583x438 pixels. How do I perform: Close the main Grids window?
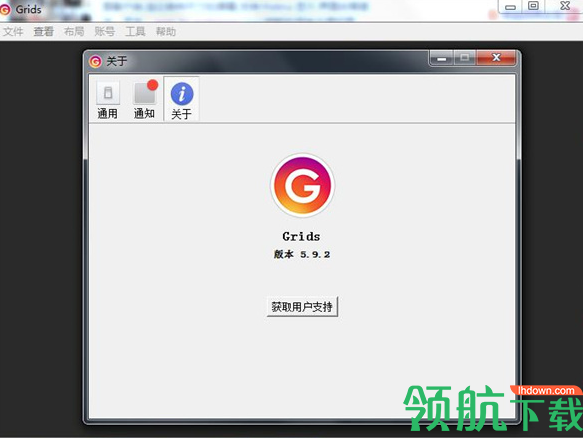[565, 6]
